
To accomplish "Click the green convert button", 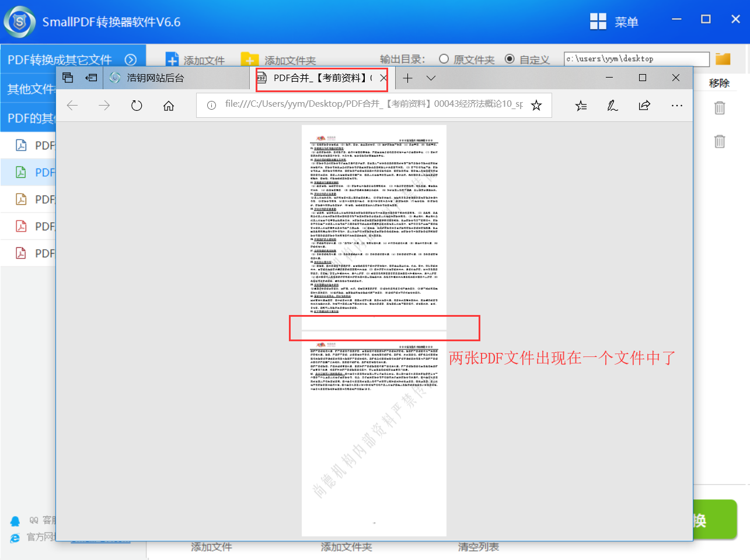I will [x=715, y=520].
